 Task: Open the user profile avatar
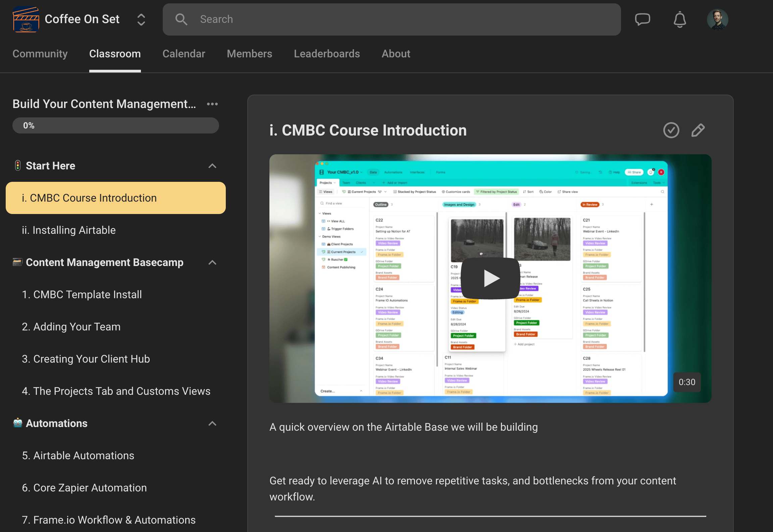click(717, 19)
